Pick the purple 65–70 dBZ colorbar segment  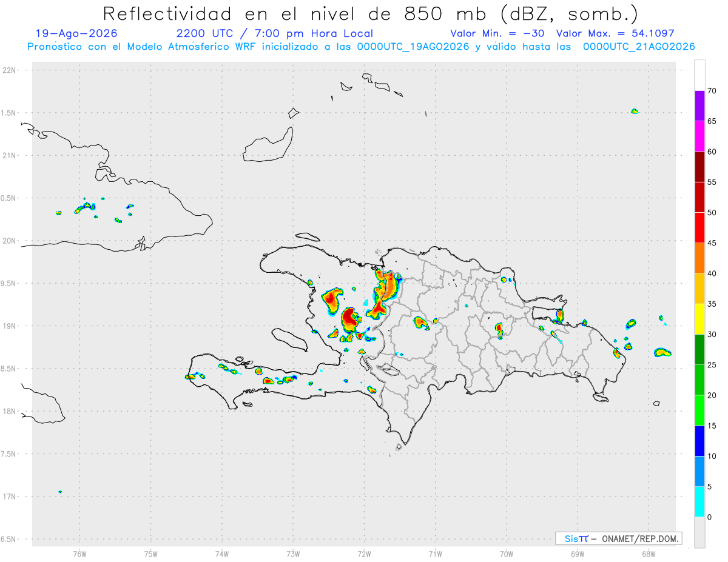pos(699,105)
